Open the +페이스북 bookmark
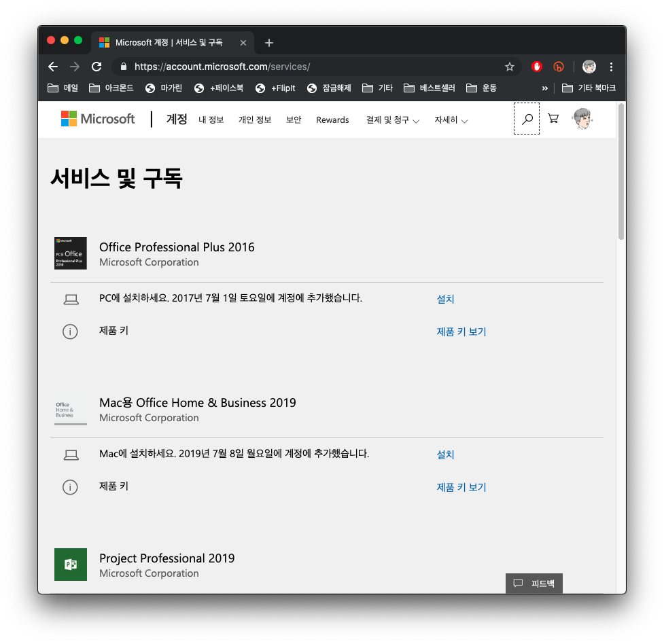Image resolution: width=664 pixels, height=644 pixels. [219, 88]
